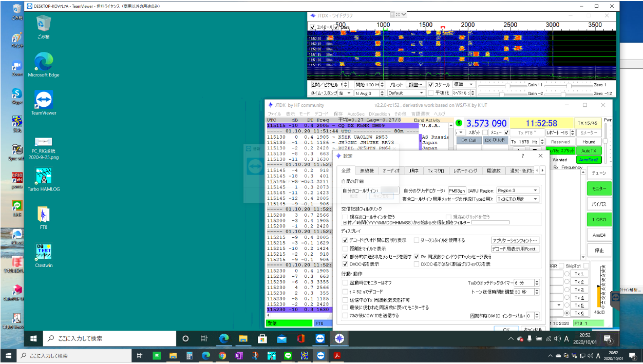
Task: Adjust Txのウオッチドッグタイマー spinner
Action: click(526, 283)
